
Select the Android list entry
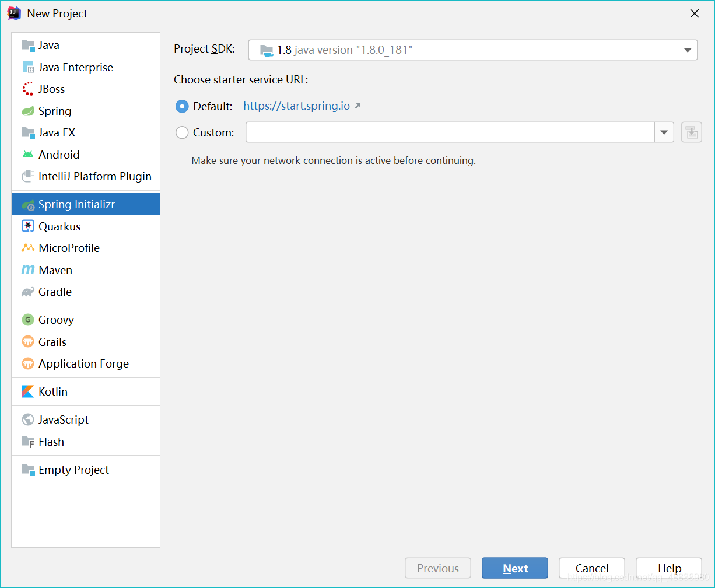pyautogui.click(x=86, y=155)
